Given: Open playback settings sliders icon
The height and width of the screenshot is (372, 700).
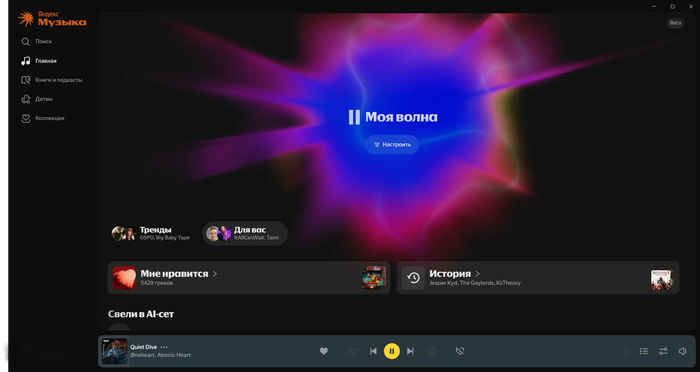Looking at the screenshot, I should point(663,351).
